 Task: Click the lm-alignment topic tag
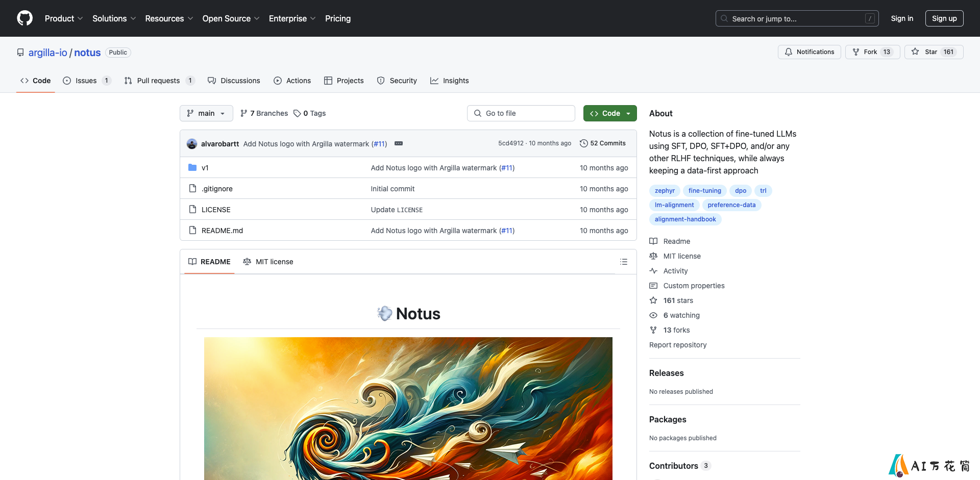[674, 205]
